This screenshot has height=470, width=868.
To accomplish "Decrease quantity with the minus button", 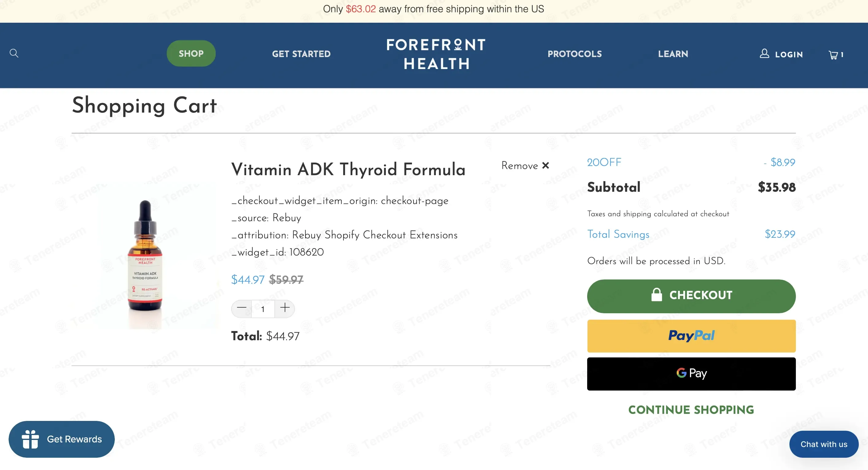I will point(242,308).
